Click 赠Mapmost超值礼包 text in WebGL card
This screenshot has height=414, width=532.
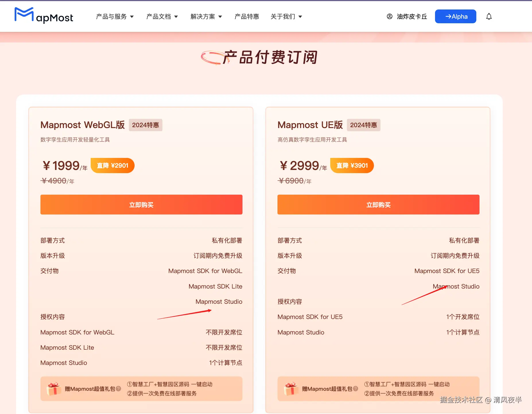90,389
